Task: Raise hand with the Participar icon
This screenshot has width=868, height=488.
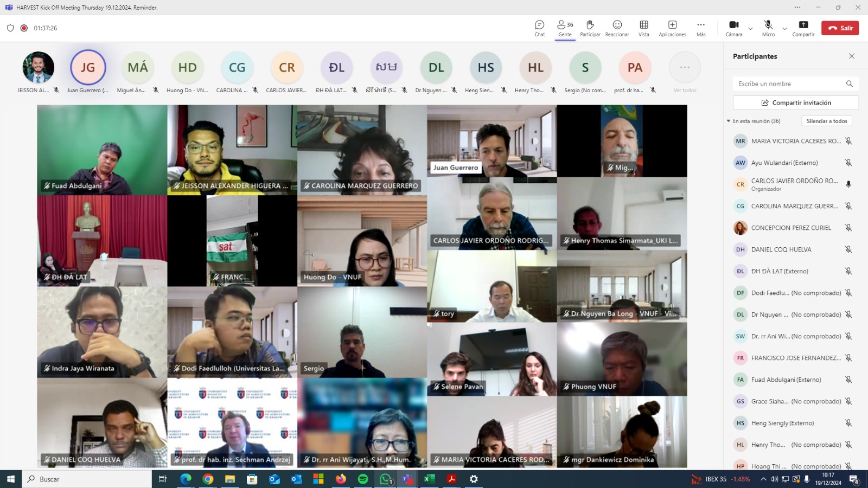Action: point(590,28)
